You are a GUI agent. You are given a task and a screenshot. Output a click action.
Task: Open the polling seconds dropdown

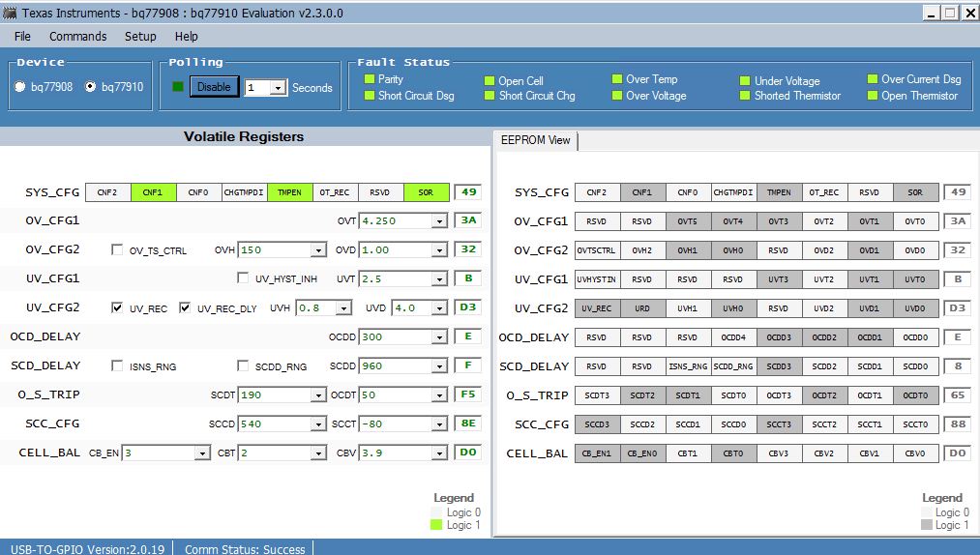click(278, 87)
